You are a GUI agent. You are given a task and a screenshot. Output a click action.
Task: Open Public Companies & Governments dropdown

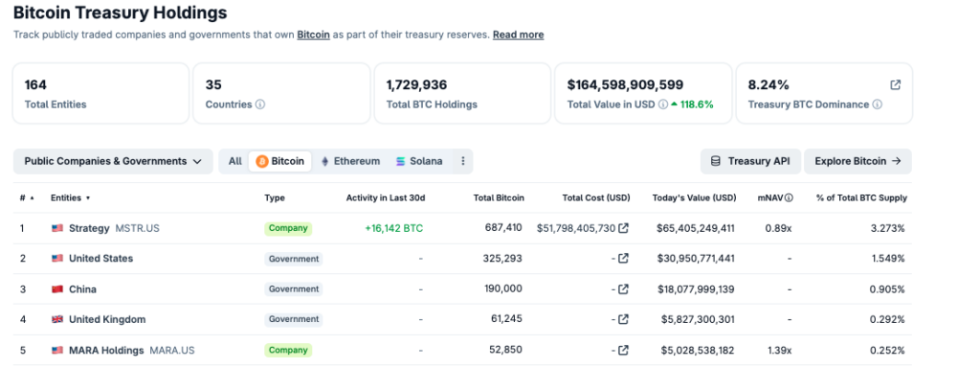pyautogui.click(x=113, y=161)
